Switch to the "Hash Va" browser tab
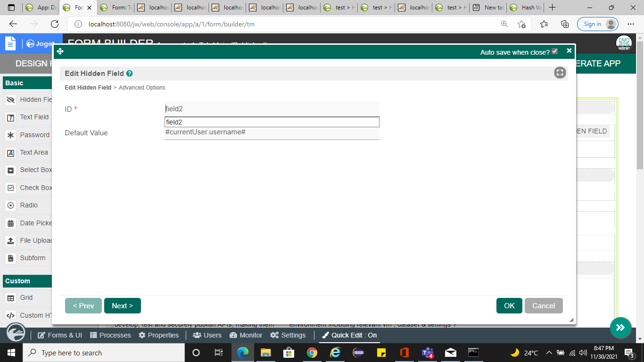 (x=526, y=8)
